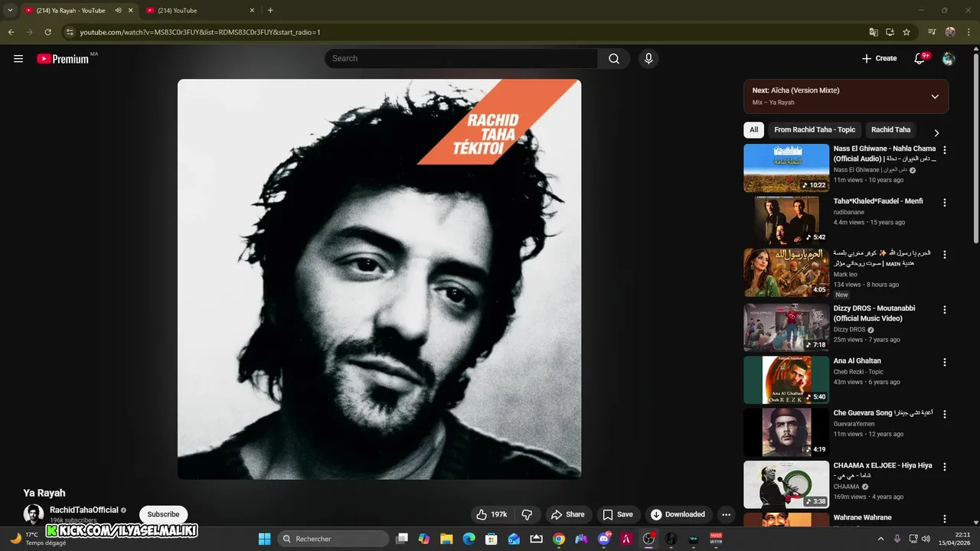Focus the YouTube search field
Viewport: 980px width, 551px height.
coord(462,58)
